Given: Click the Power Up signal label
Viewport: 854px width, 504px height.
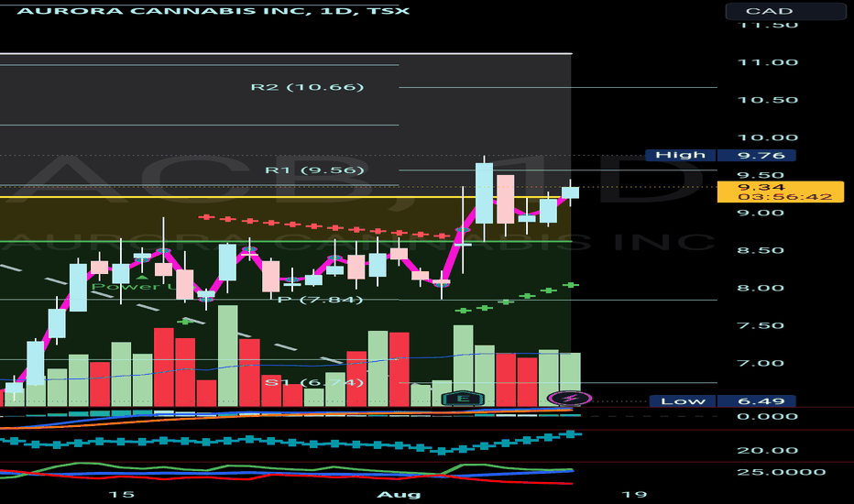Looking at the screenshot, I should coord(134,286).
